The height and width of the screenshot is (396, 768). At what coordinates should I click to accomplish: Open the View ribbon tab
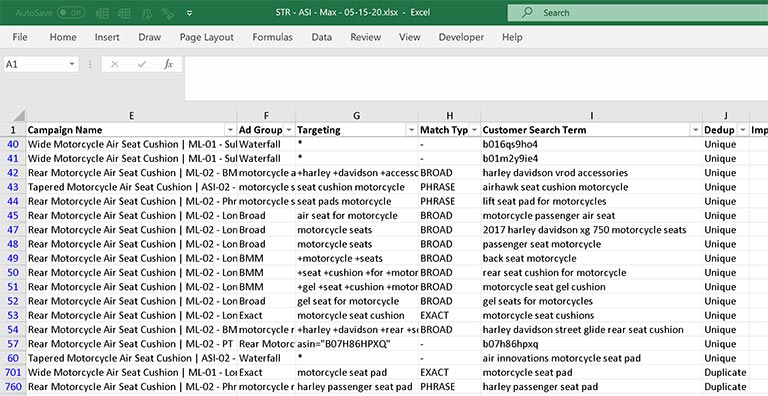pyautogui.click(x=409, y=37)
